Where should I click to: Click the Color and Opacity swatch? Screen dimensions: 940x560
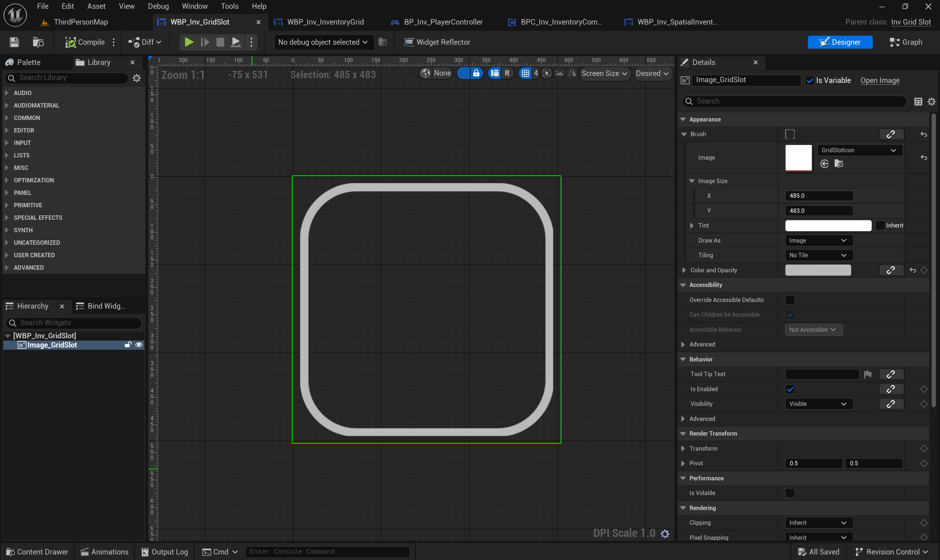[818, 270]
